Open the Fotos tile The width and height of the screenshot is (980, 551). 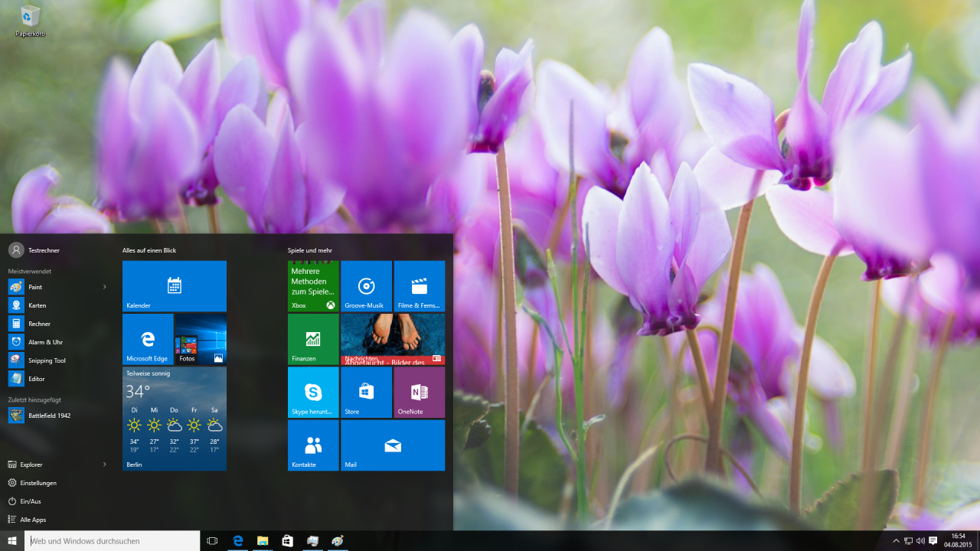[201, 339]
